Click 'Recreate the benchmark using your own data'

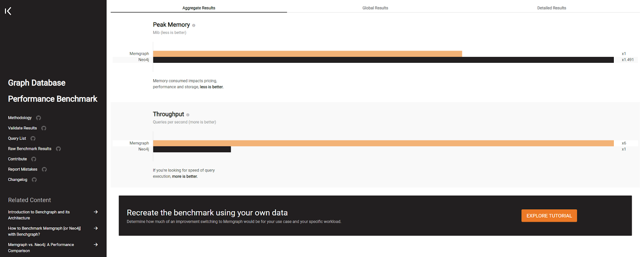click(207, 213)
